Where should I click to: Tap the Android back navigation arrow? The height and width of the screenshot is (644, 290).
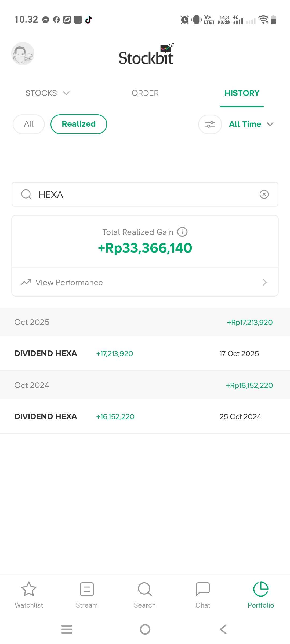(223, 629)
